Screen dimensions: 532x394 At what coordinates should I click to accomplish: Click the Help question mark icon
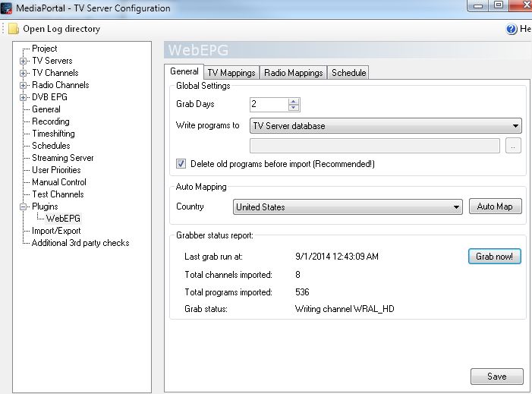(x=512, y=29)
